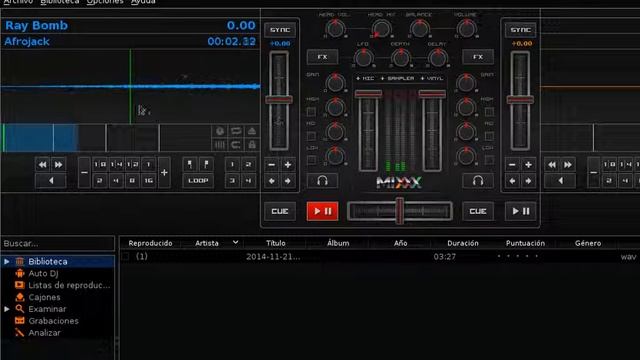Toggle right deck play/pause button
The height and width of the screenshot is (360, 640).
520,211
